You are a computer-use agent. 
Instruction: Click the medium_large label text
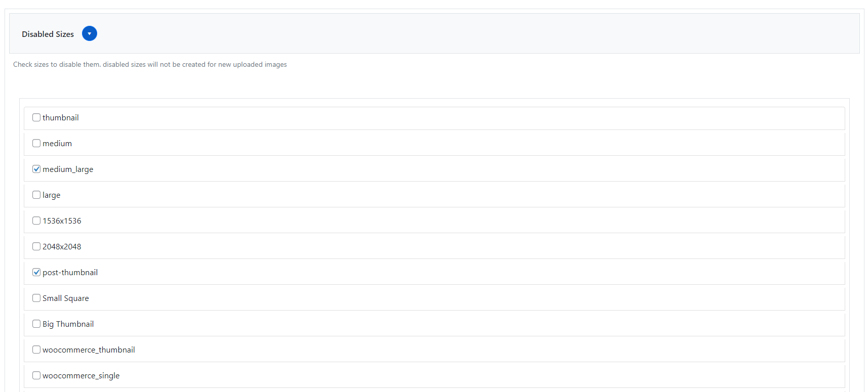tap(68, 169)
